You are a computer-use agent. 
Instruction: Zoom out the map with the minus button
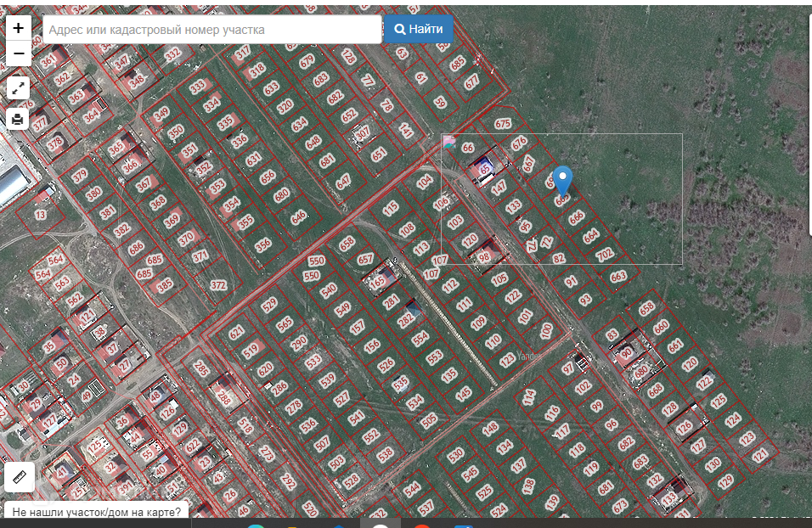tap(18, 53)
